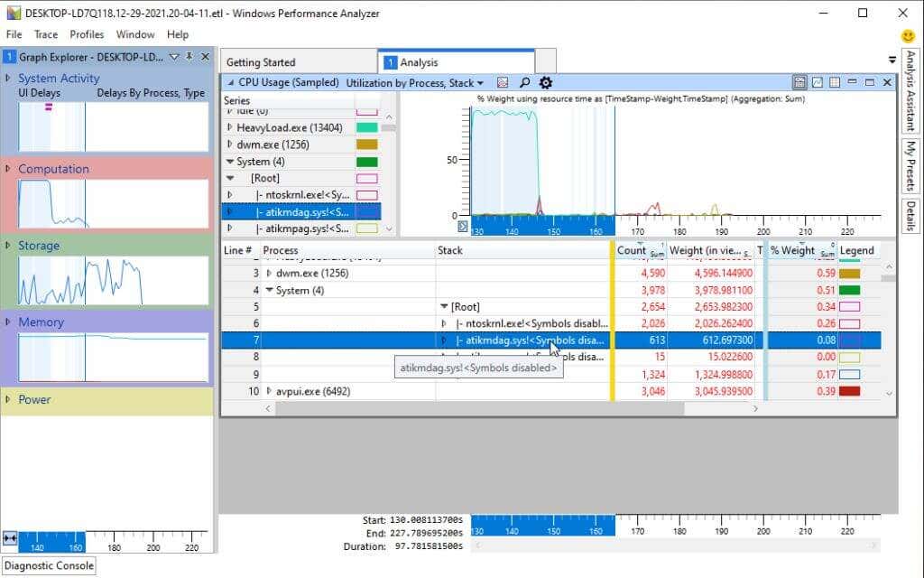Image resolution: width=924 pixels, height=578 pixels.
Task: Select the display-graph-and-table layout icon
Action: tap(799, 82)
